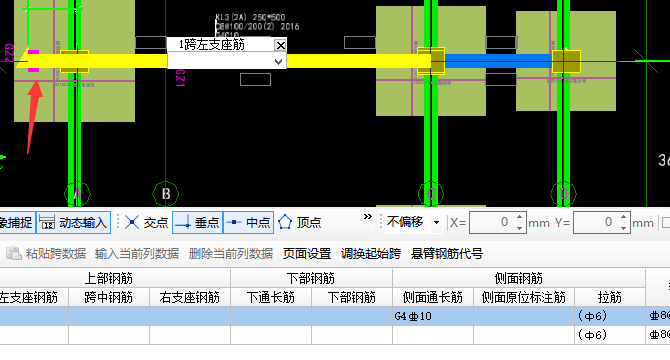Click the empty box below the popup

click(x=255, y=79)
